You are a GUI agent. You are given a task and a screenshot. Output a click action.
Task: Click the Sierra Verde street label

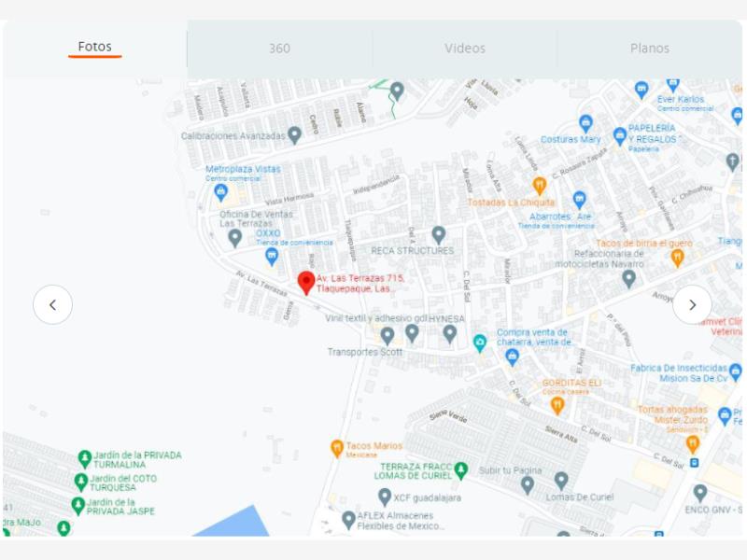point(448,415)
